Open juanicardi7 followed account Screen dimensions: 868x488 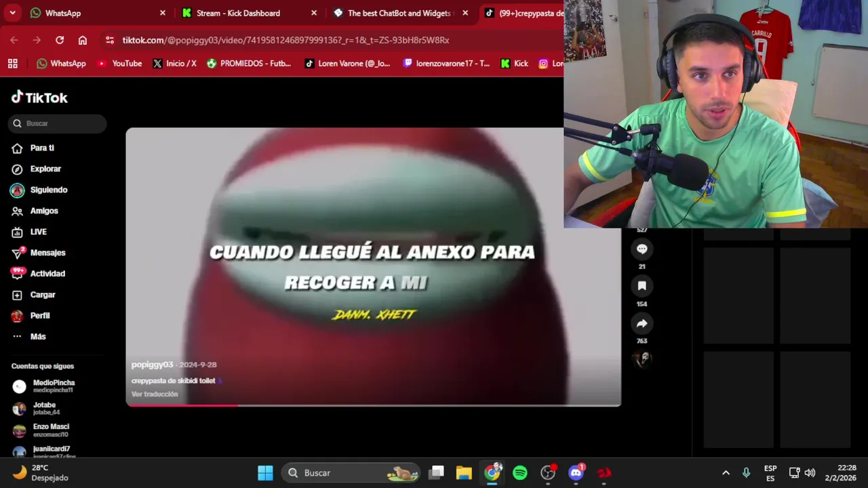click(42, 451)
